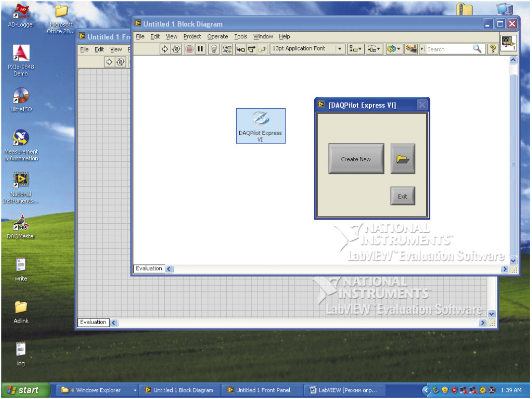Click the 4 Windows Explorer taskbar group
Image resolution: width=532 pixels, height=399 pixels.
coord(97,391)
